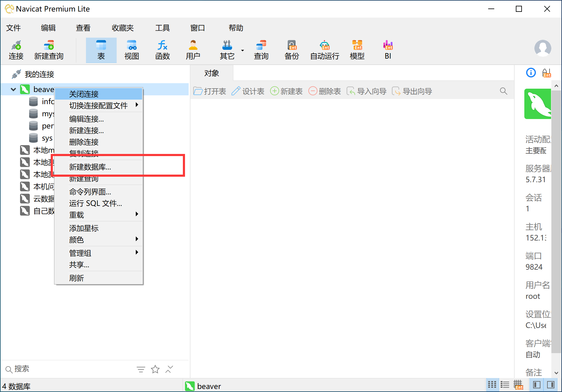This screenshot has height=392, width=562.
Task: Click the star favorites icon at the bottom
Action: (x=155, y=369)
